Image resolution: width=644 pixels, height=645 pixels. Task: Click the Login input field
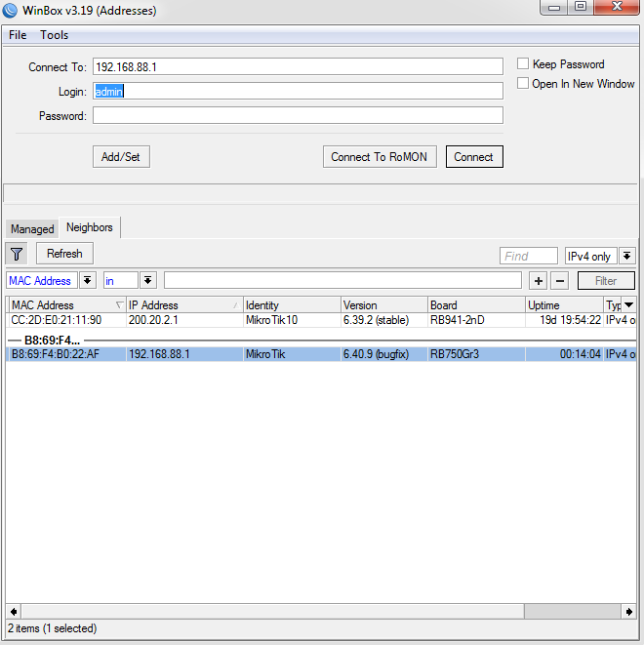(298, 91)
